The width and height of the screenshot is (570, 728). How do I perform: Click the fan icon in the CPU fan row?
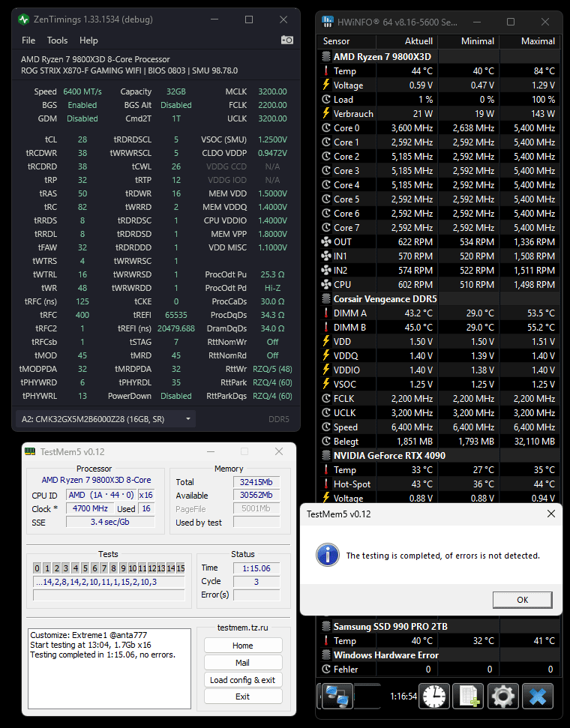326,285
